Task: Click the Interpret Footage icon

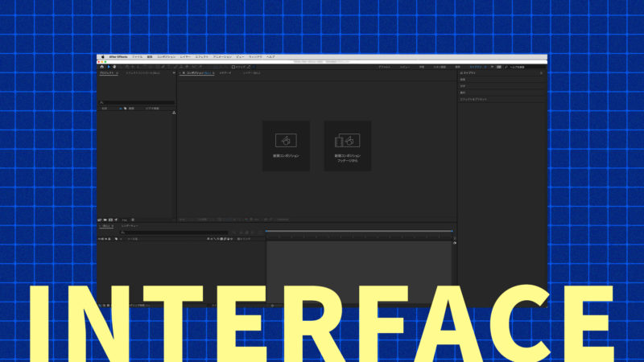Action: pos(100,220)
